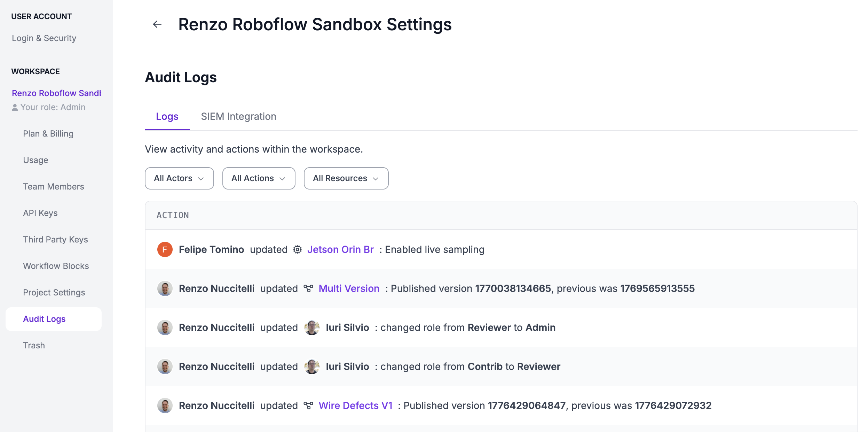Click the workflow icon beside Multi Version

pos(308,288)
